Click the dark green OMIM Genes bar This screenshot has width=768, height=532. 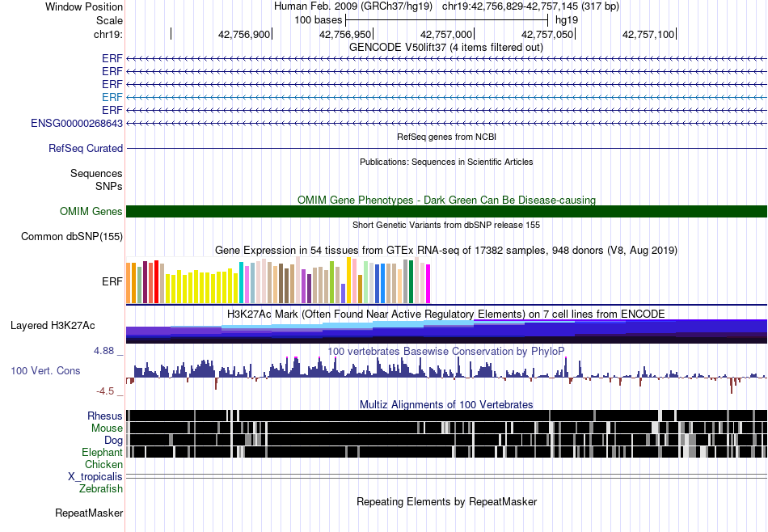click(446, 211)
